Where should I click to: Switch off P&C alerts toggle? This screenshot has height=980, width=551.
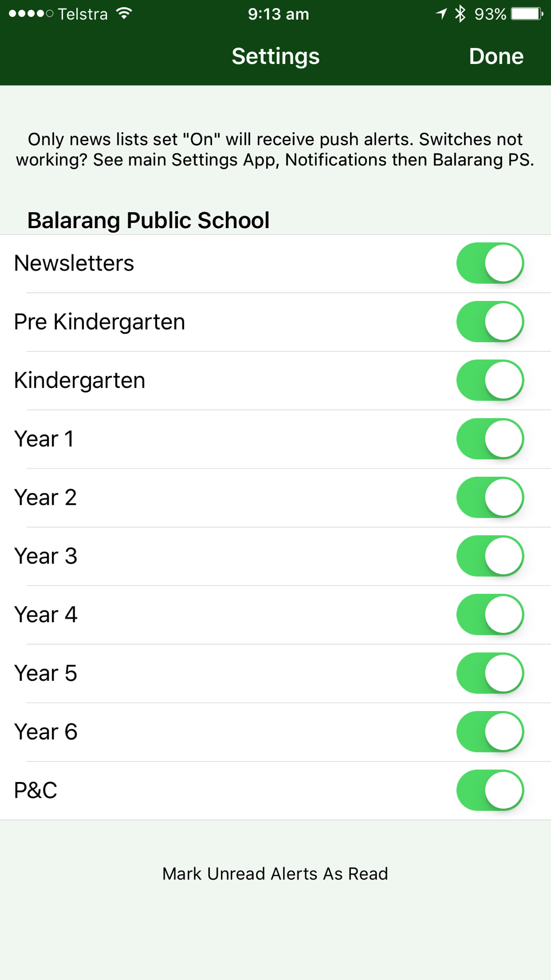(490, 790)
